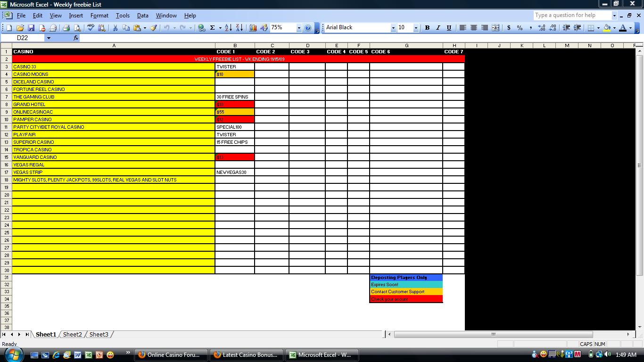Screen dimensions: 644x362
Task: Activate the Format Painter brush
Action: pos(153,28)
